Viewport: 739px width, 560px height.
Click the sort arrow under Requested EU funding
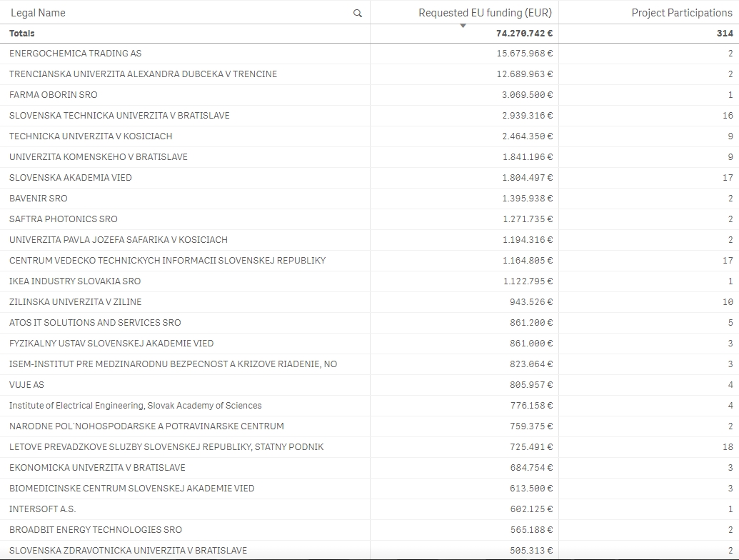(x=463, y=26)
